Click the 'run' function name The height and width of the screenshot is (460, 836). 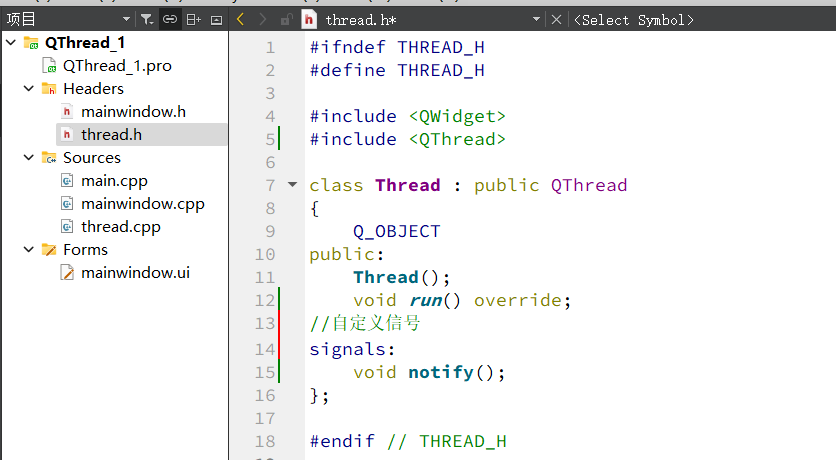pos(425,300)
